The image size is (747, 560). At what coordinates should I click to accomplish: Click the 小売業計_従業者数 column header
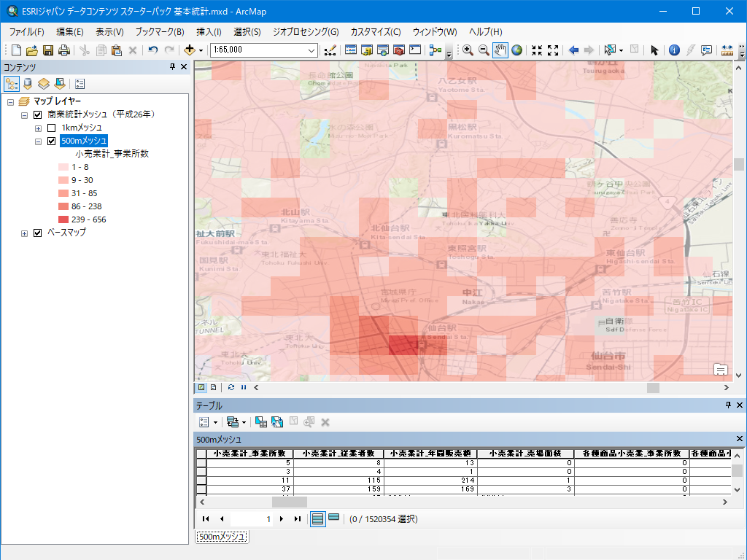pyautogui.click(x=338, y=454)
